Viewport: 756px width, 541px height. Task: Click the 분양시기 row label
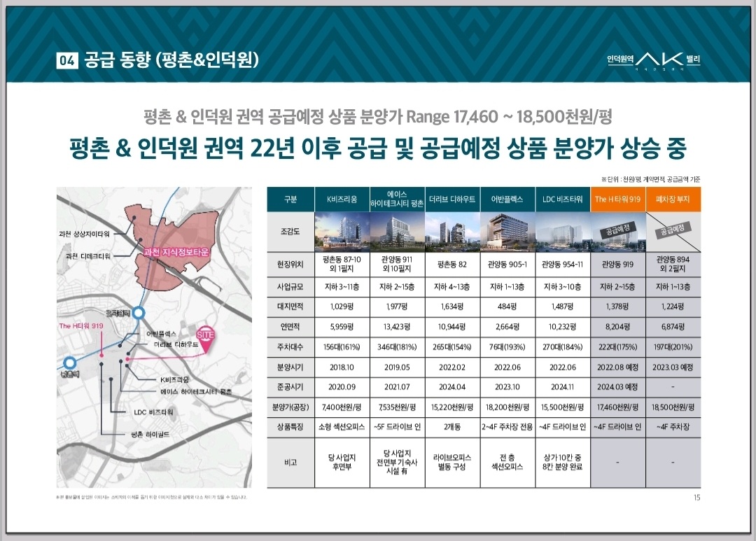point(290,367)
